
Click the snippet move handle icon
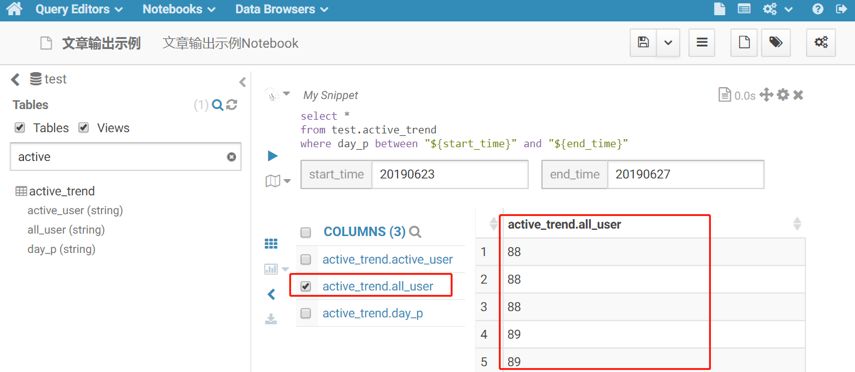[767, 95]
